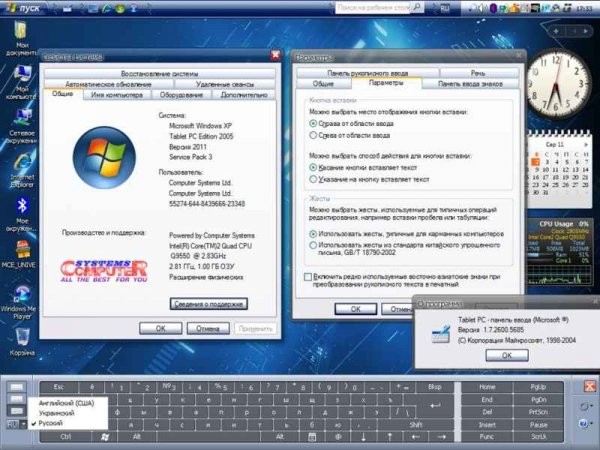The height and width of the screenshot is (450, 600).
Task: Click the context menu key on keyboard
Action: (x=312, y=437)
